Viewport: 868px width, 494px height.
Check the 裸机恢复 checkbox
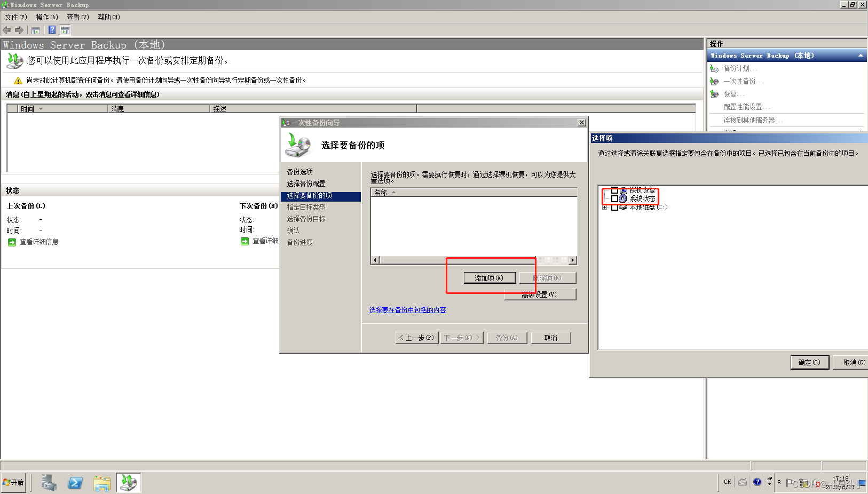point(614,190)
